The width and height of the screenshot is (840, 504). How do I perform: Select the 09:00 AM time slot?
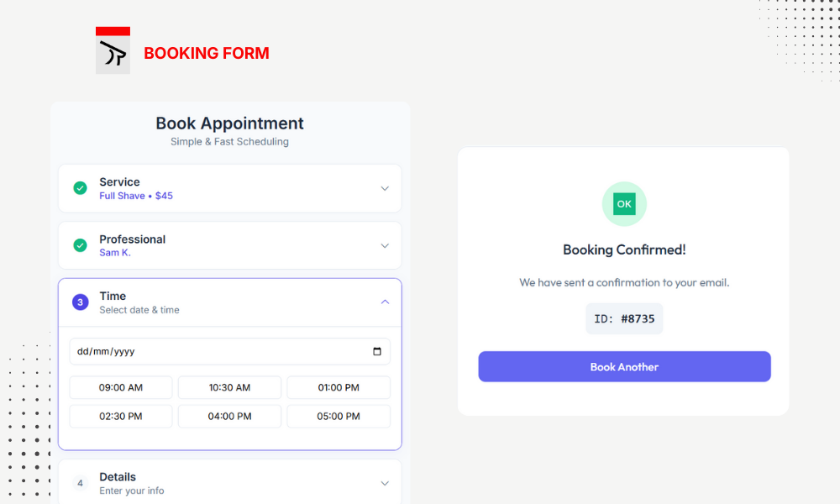(121, 387)
